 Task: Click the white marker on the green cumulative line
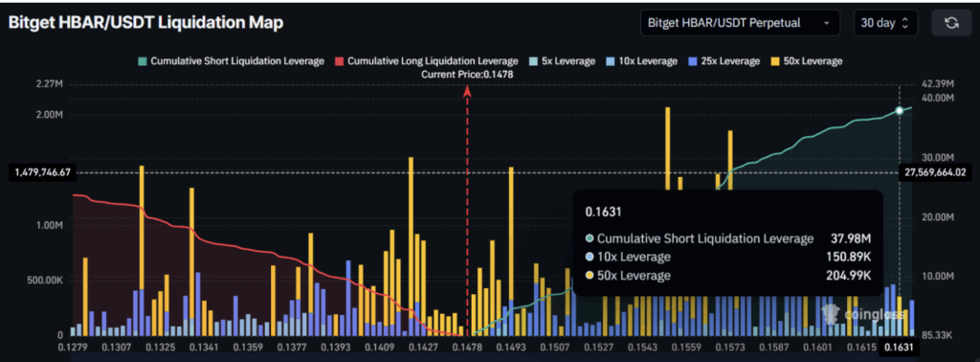[x=900, y=111]
